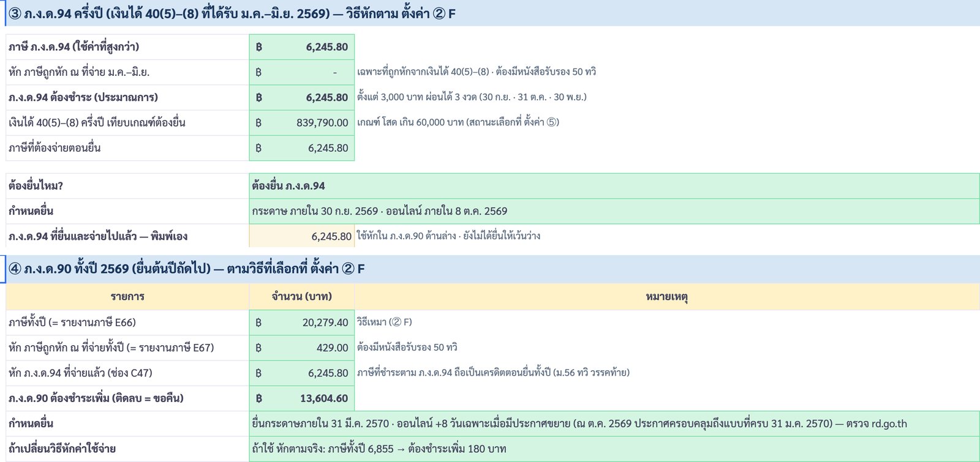Select the 839,790.00 half-year income cell

(x=302, y=122)
